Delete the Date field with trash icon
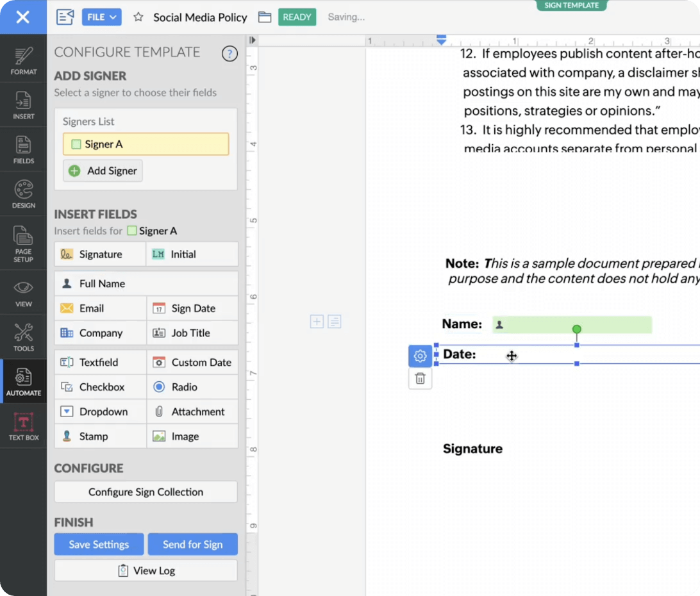This screenshot has width=700, height=596. [420, 379]
